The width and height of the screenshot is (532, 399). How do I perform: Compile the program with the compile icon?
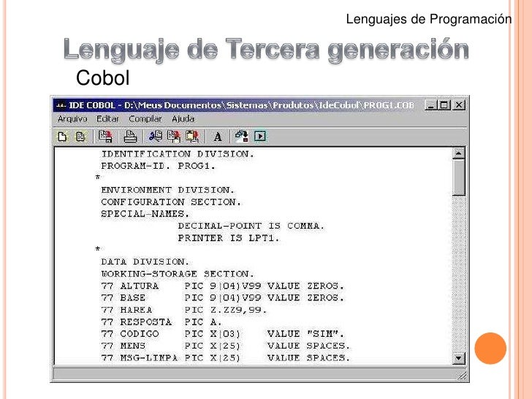coord(242,136)
